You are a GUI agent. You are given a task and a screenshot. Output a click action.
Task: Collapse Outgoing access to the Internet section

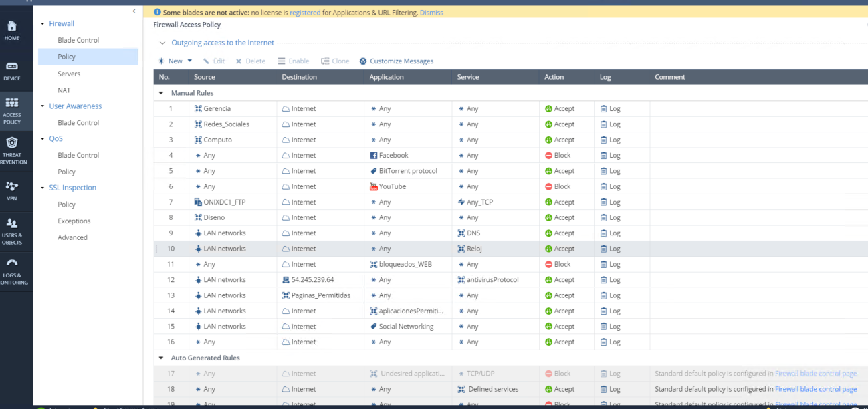point(162,43)
